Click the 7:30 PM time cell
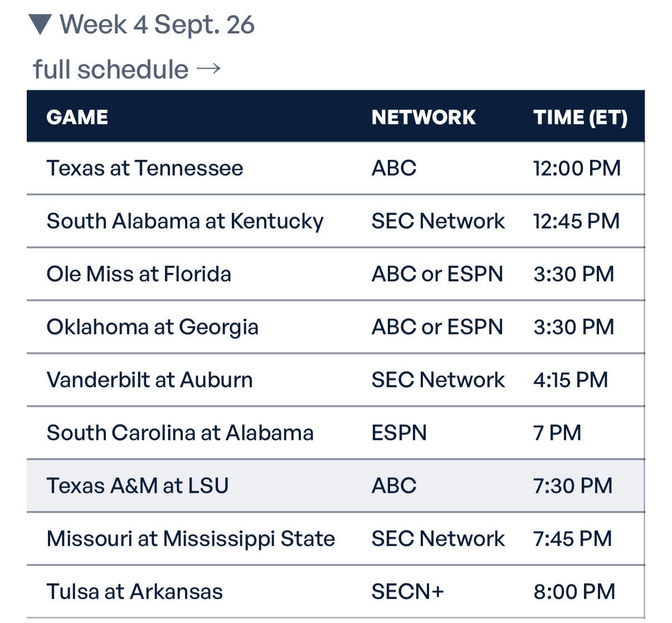The height and width of the screenshot is (623, 672). (573, 486)
